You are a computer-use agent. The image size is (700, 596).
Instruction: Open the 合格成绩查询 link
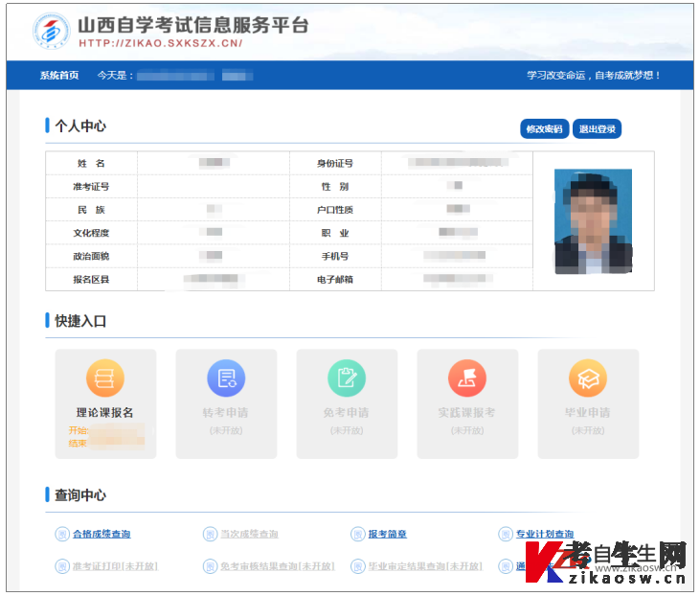pyautogui.click(x=102, y=534)
